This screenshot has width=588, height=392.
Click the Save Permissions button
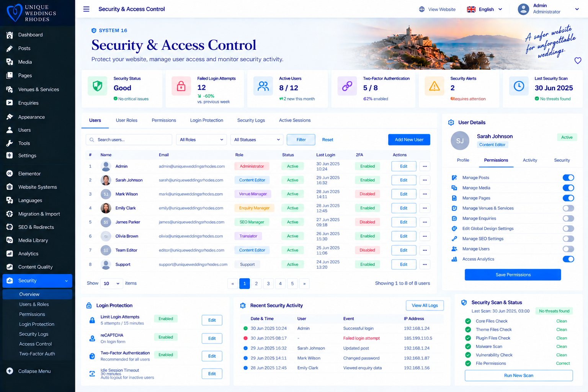(x=513, y=275)
